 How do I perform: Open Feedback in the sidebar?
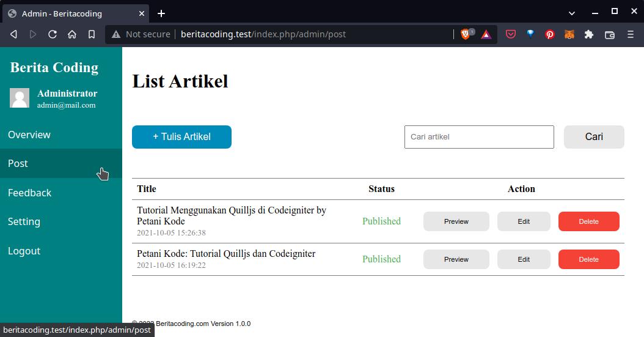(x=29, y=193)
